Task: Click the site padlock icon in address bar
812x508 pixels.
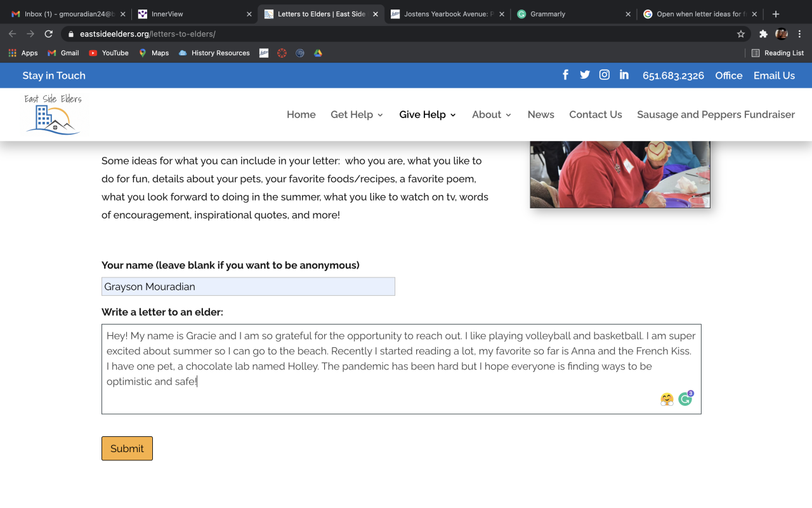Action: (71, 34)
